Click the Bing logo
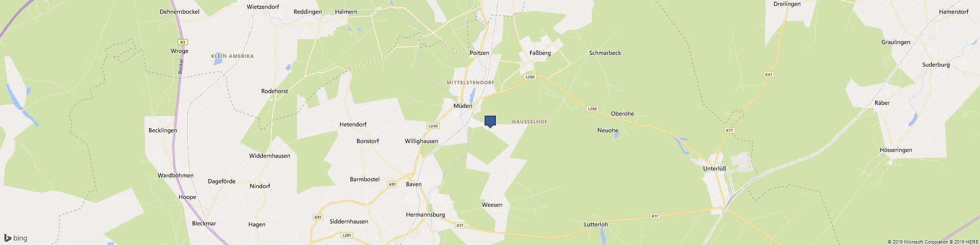This screenshot has height=245, width=980. coord(16,238)
